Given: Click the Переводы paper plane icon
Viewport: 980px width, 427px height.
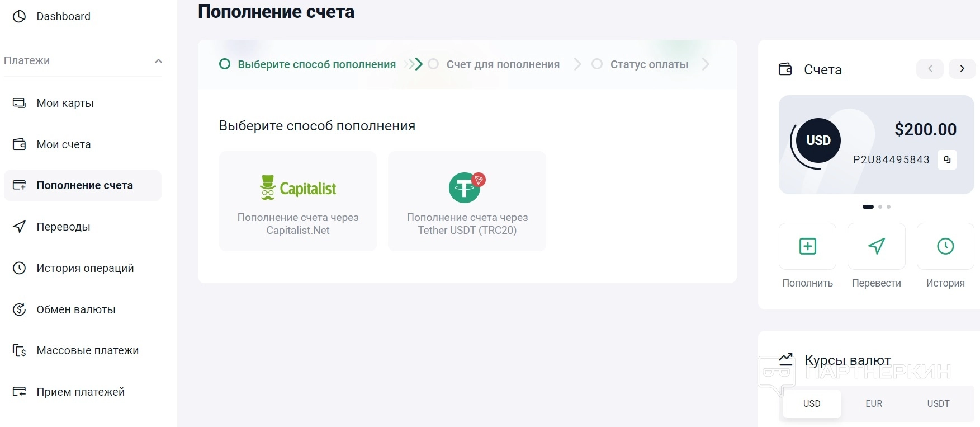Looking at the screenshot, I should tap(20, 227).
